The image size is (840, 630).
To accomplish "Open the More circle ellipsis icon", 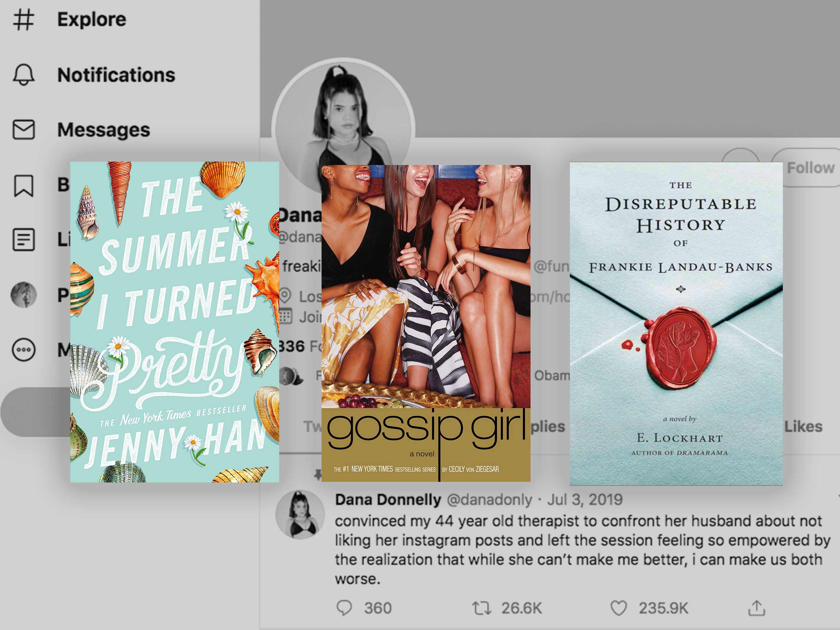I will [x=24, y=350].
